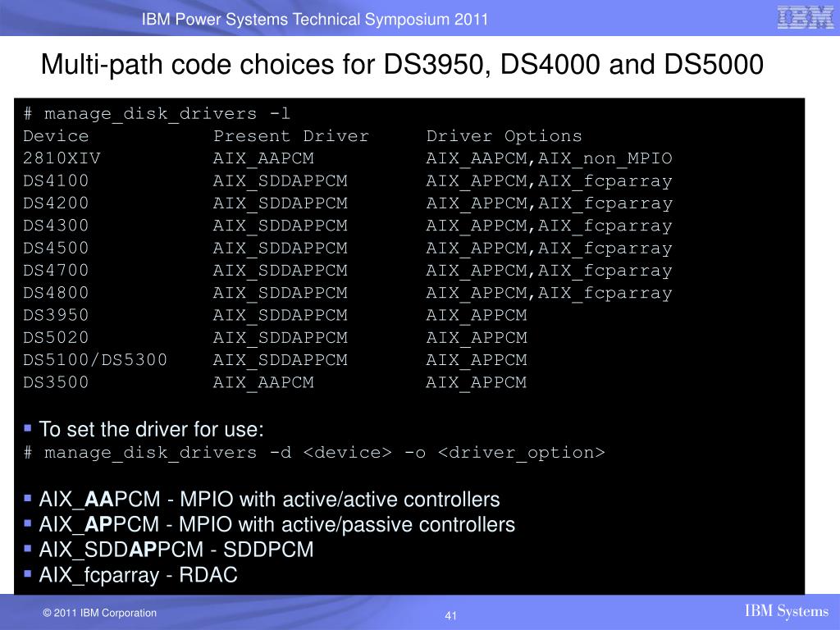This screenshot has width=840, height=630.
Task: Click AIX_SDDAPPCM in the DS4100 row
Action: point(281,181)
